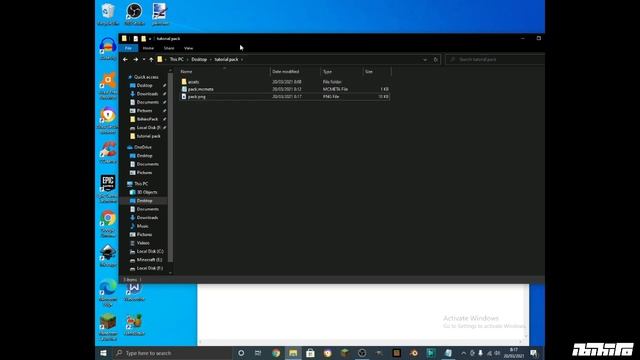Show hidden system tray icons

click(464, 353)
